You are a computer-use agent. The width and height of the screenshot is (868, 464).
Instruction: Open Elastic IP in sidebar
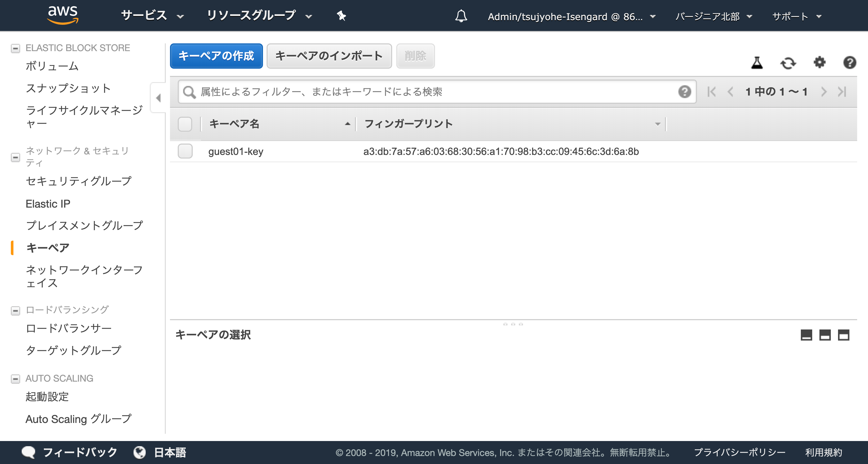point(48,204)
